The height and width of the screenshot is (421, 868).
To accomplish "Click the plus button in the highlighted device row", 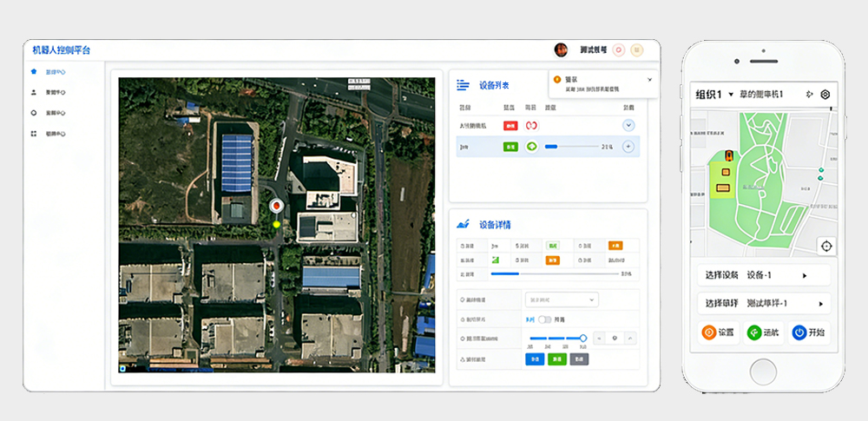I will click(x=628, y=147).
